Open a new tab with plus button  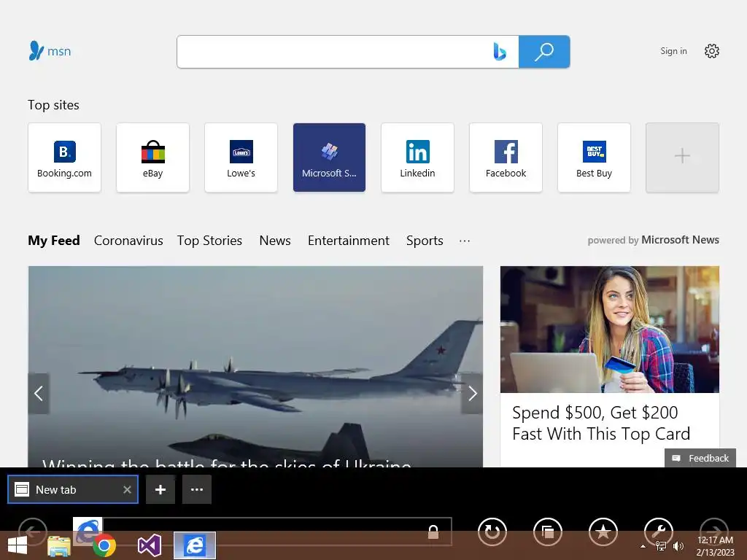[160, 489]
